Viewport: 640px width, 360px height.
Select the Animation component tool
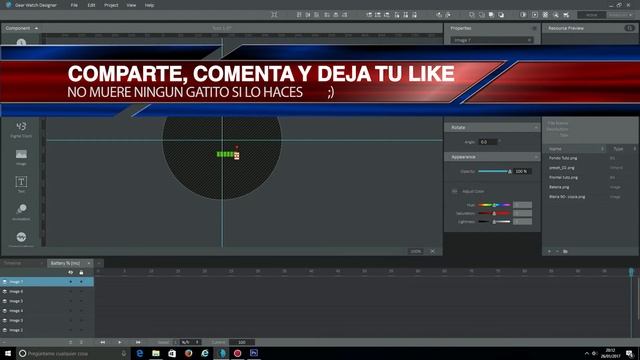coord(21,212)
